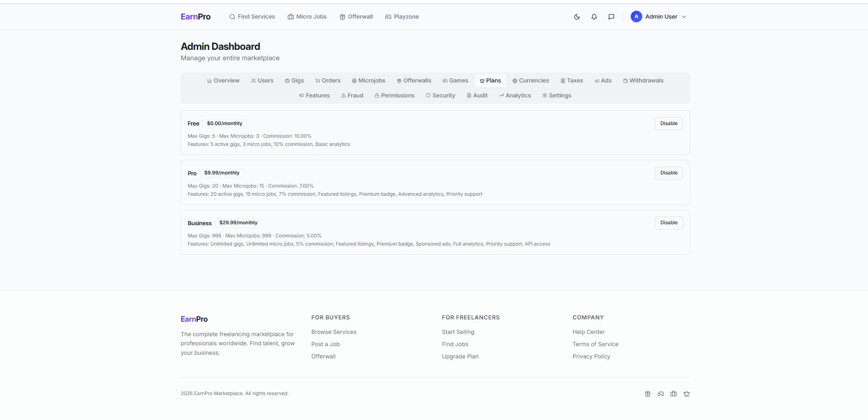Screen dimensions: 868x420
Task: Click the Offerwall link under For Buyers
Action: [323, 357]
